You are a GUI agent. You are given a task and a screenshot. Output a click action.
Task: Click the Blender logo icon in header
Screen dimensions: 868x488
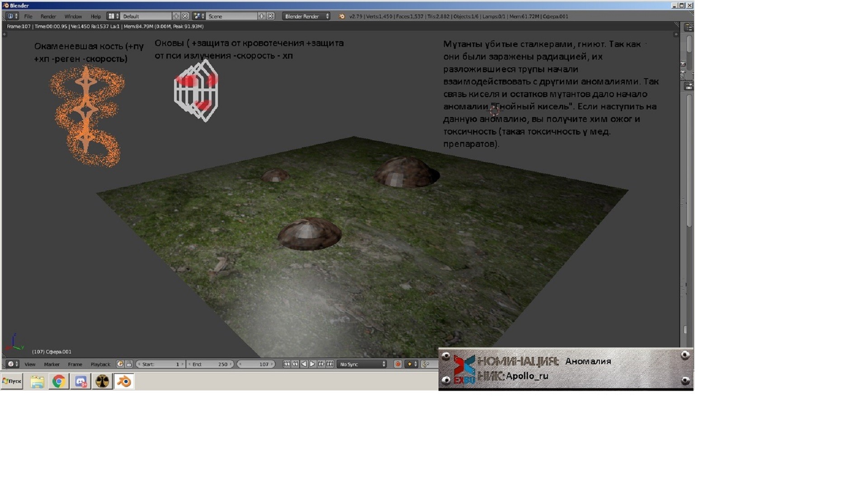tap(341, 16)
